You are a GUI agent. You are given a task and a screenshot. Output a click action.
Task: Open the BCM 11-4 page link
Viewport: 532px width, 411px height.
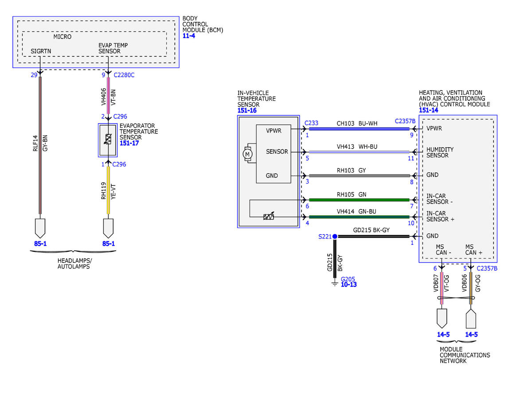pyautogui.click(x=188, y=35)
